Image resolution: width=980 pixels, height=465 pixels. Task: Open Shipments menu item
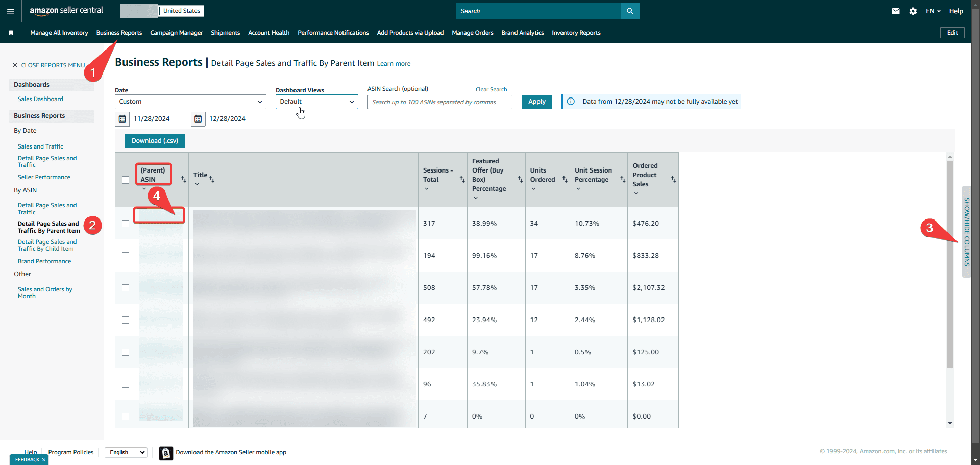225,33
